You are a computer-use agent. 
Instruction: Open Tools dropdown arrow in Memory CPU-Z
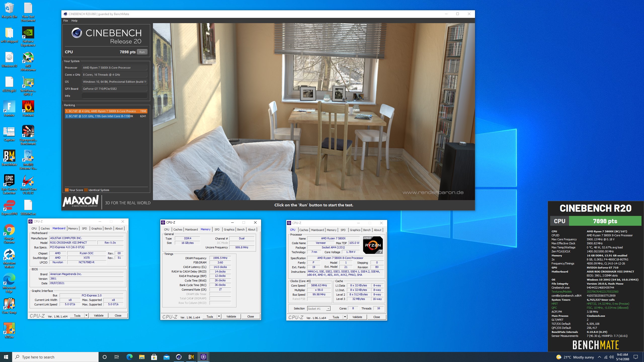click(x=219, y=316)
